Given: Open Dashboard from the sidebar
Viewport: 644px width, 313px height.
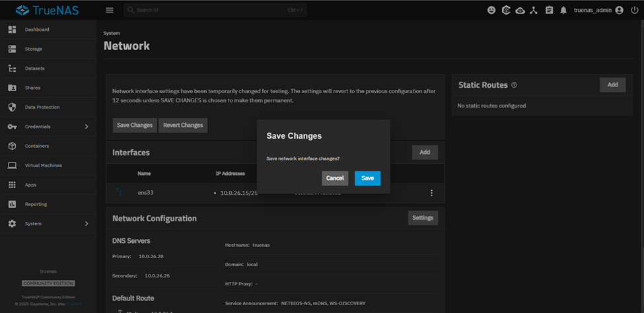Looking at the screenshot, I should point(37,30).
